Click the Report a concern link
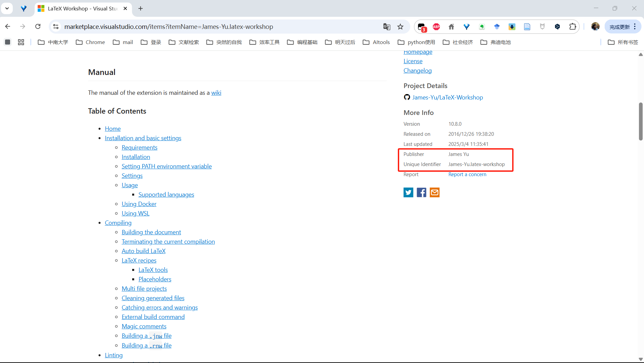Image resolution: width=644 pixels, height=363 pixels. tap(467, 174)
